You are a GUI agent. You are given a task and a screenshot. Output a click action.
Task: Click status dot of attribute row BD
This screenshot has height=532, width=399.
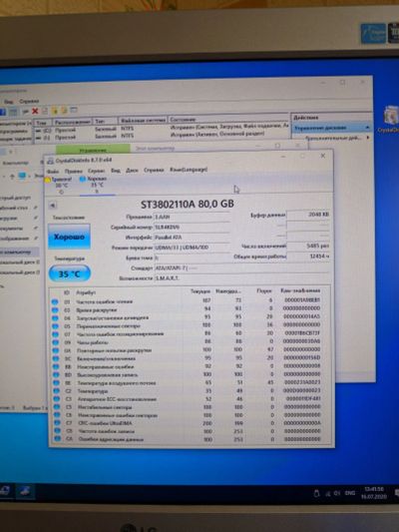(56, 374)
